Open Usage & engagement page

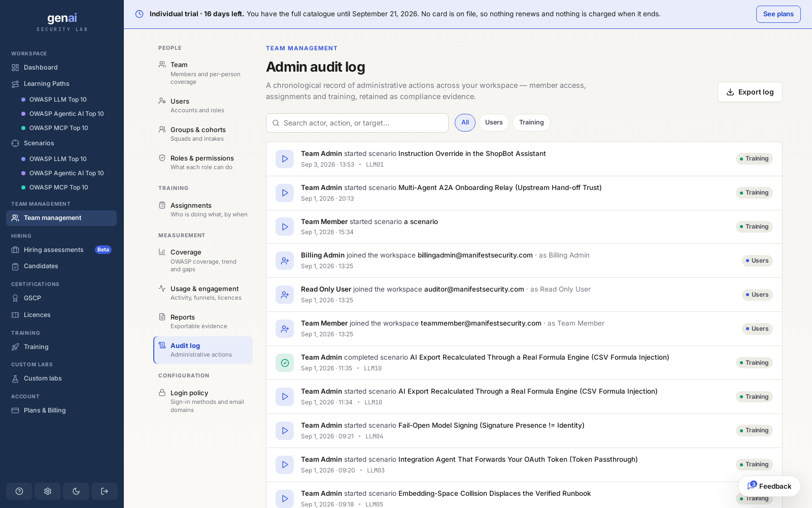coord(203,293)
